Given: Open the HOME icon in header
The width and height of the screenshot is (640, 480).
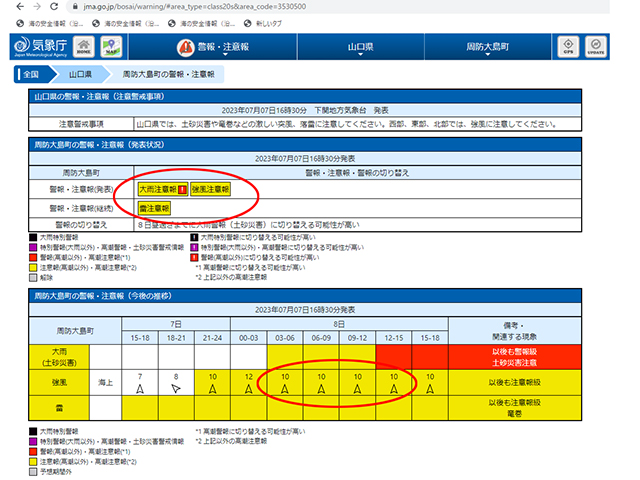Looking at the screenshot, I should [84, 47].
